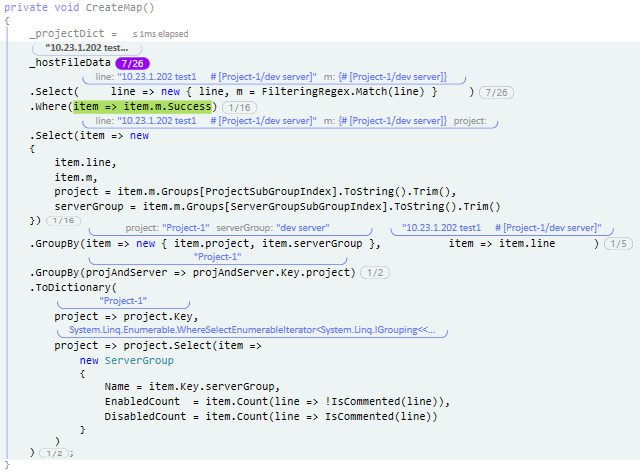Select the highlighted lambda item => item.m.Success

click(142, 107)
